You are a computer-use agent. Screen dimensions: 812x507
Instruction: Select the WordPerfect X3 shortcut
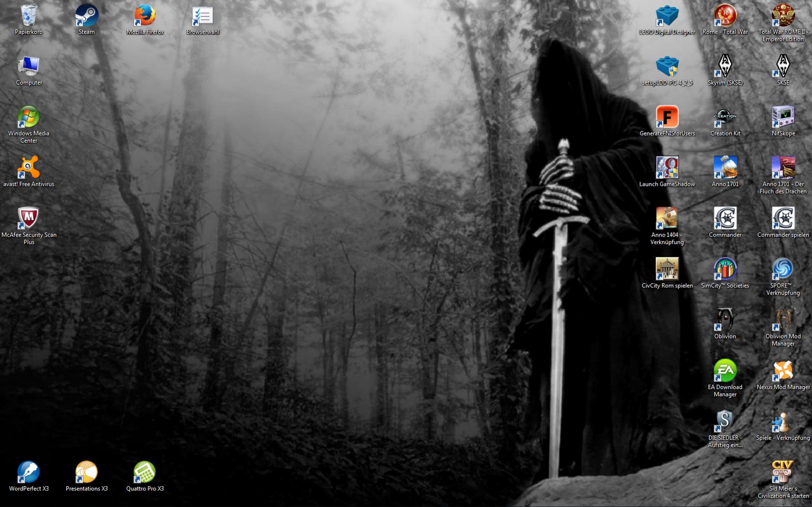pyautogui.click(x=29, y=473)
